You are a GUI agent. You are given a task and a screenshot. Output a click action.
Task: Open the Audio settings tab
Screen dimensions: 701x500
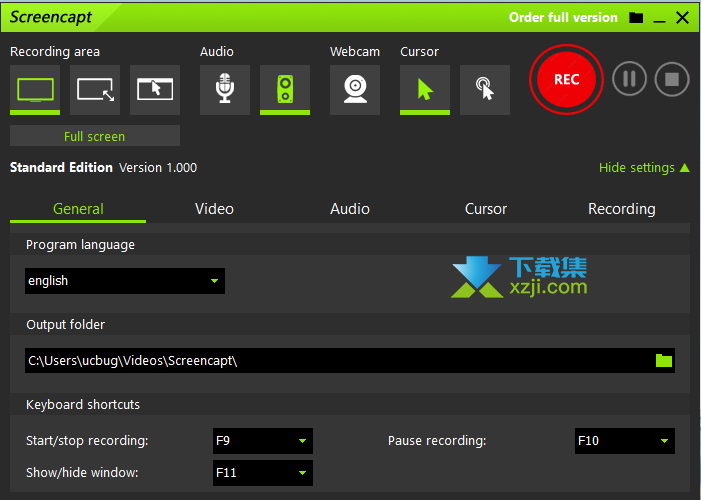pos(350,209)
